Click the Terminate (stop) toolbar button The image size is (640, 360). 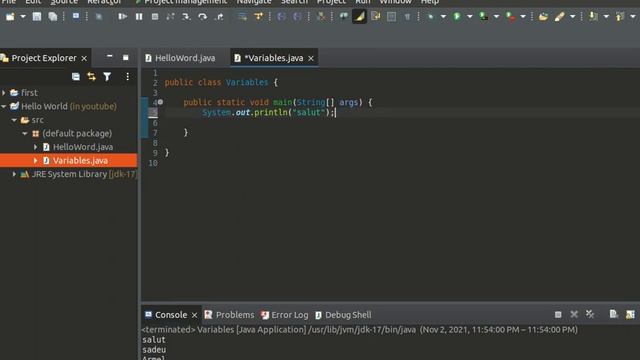[x=155, y=17]
